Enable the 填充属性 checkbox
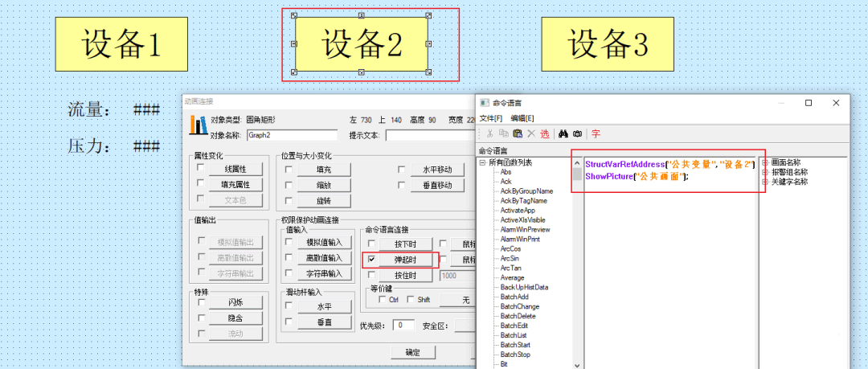This screenshot has height=369, width=868. tap(200, 183)
